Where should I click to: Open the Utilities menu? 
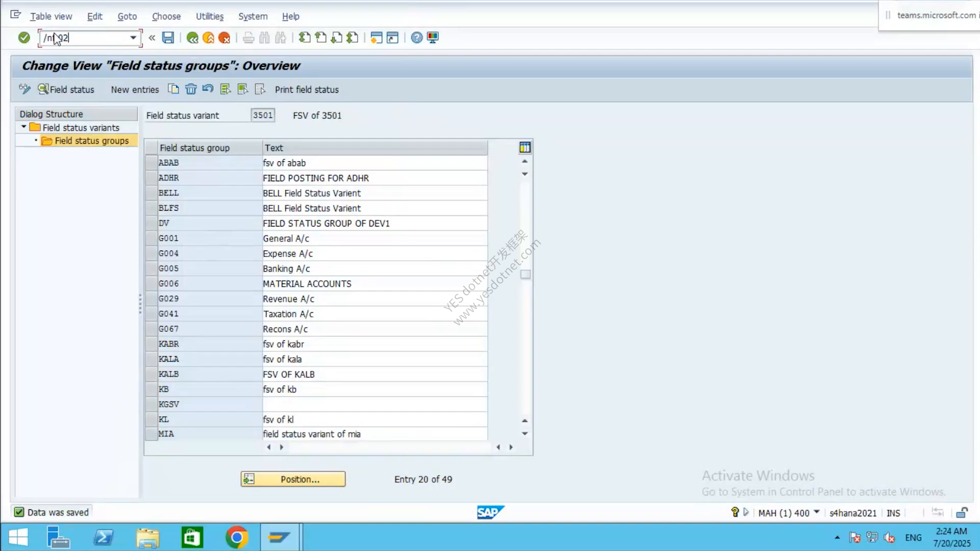point(210,16)
